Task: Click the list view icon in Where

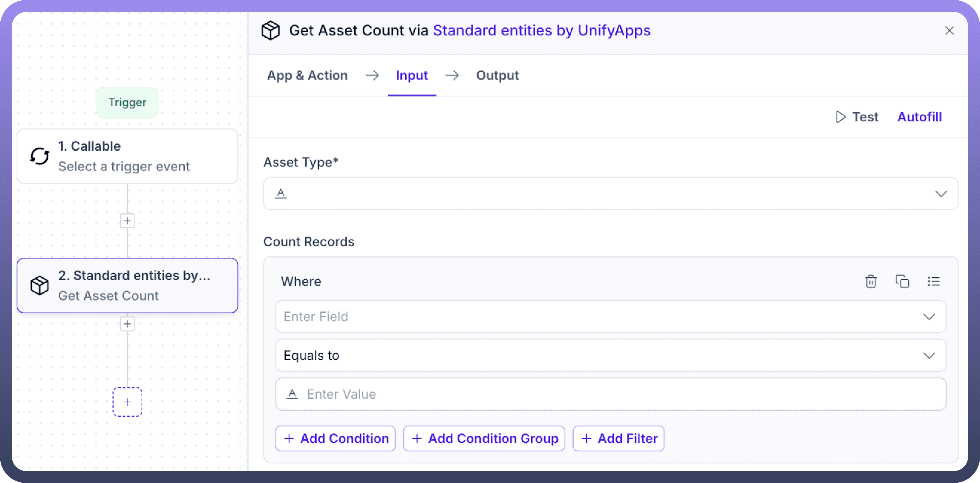Action: pos(934,282)
